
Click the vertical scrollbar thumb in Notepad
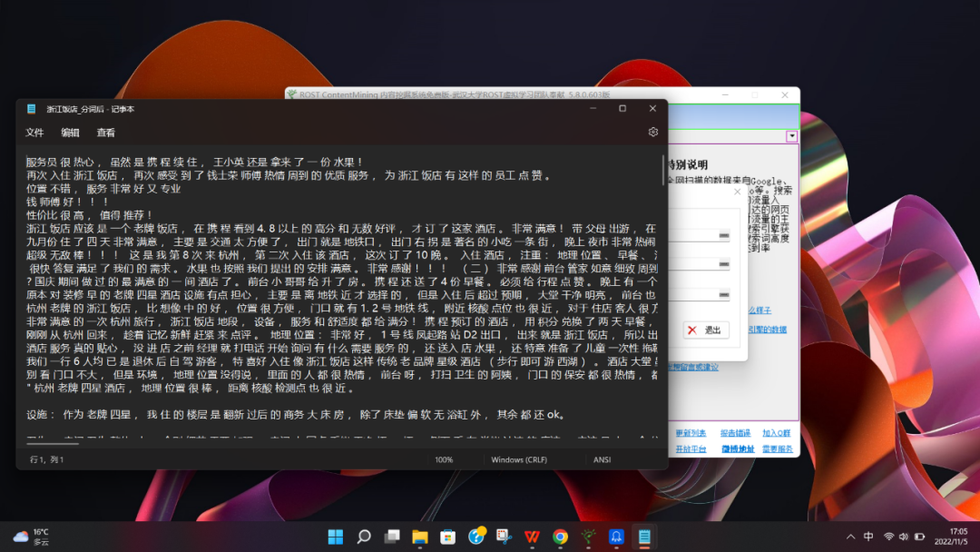[662, 170]
